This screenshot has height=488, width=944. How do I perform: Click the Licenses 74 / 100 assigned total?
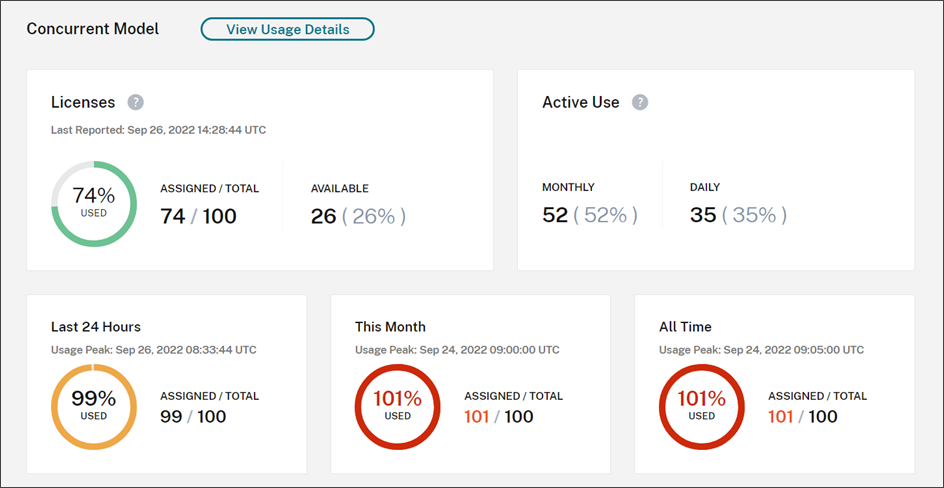click(x=198, y=216)
